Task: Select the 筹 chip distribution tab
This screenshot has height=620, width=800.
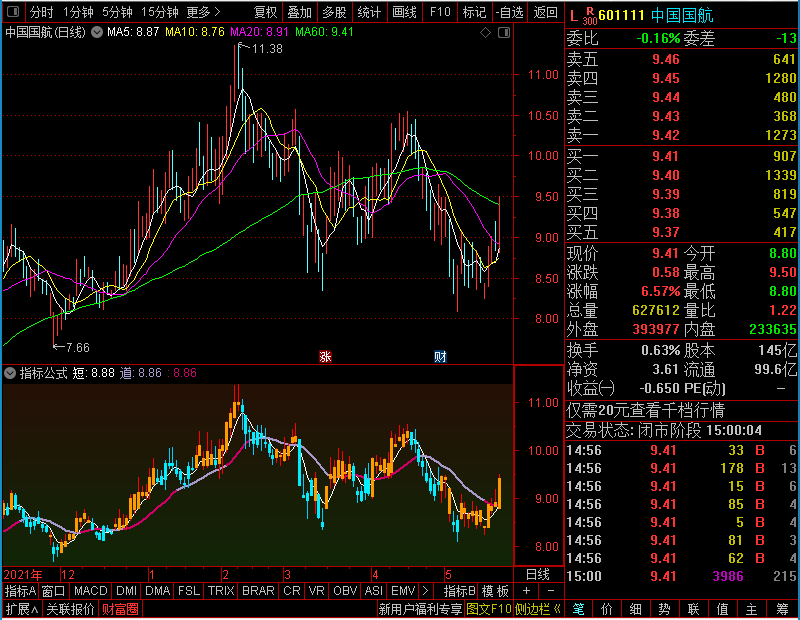Action: point(783,609)
